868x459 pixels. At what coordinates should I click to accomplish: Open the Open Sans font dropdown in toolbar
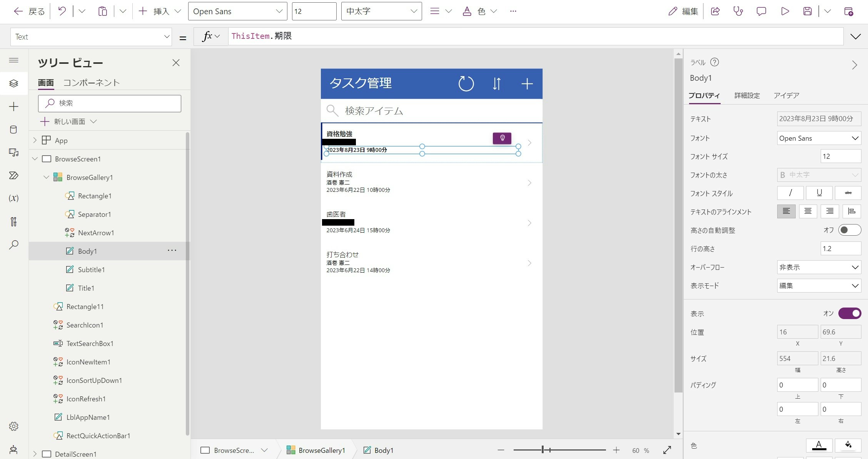pos(237,12)
